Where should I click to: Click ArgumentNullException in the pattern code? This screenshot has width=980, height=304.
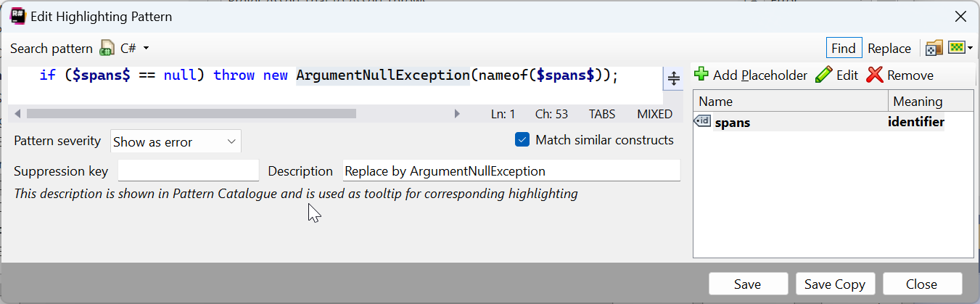(383, 75)
